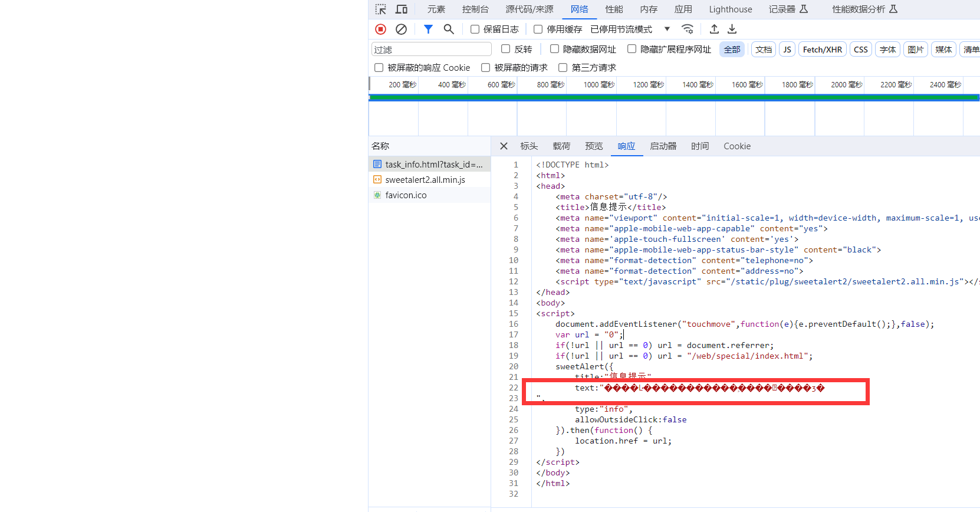Switch to 源代码/来源 panel tab
The image size is (980, 512).
[530, 9]
